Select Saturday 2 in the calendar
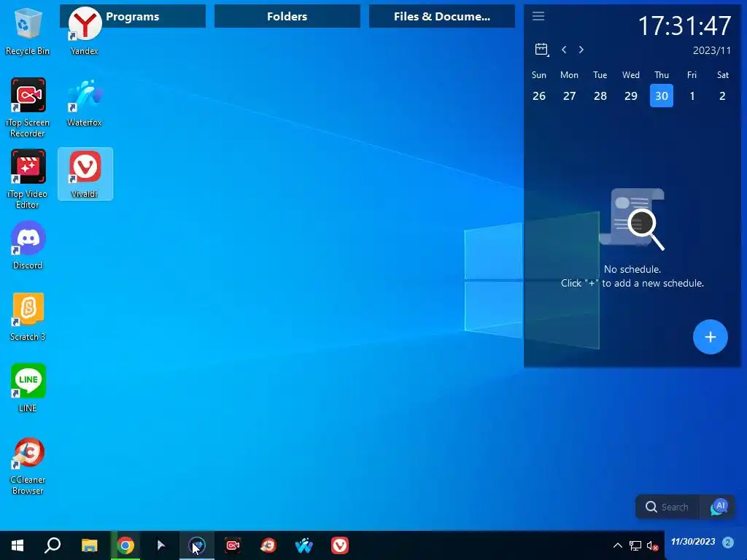The width and height of the screenshot is (747, 560). (722, 96)
